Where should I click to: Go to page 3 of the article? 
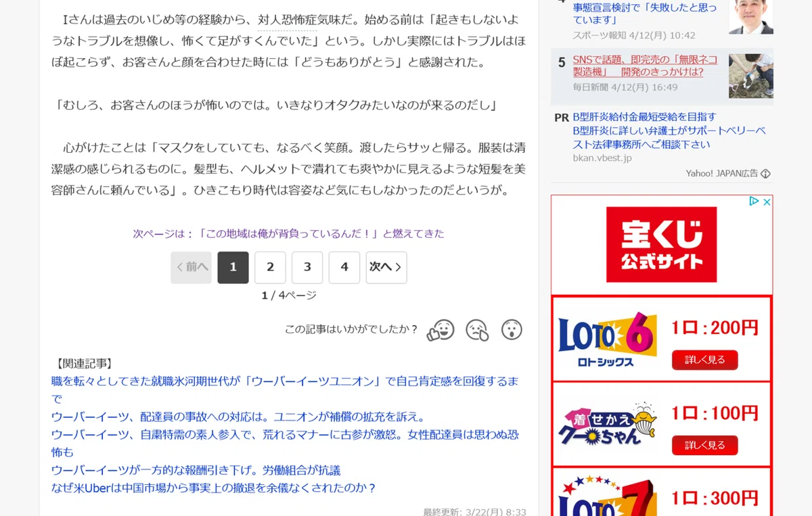pos(307,267)
